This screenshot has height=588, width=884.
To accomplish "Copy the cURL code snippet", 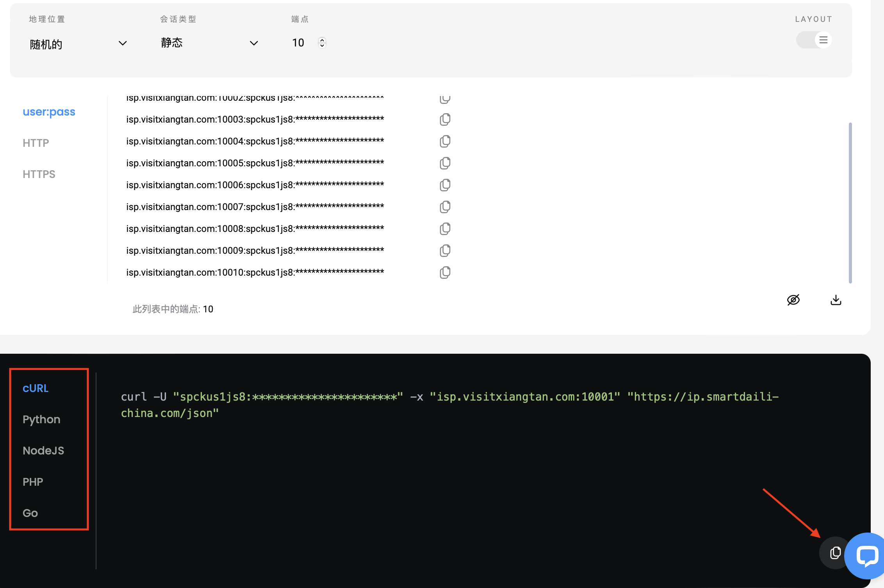I will 835,552.
